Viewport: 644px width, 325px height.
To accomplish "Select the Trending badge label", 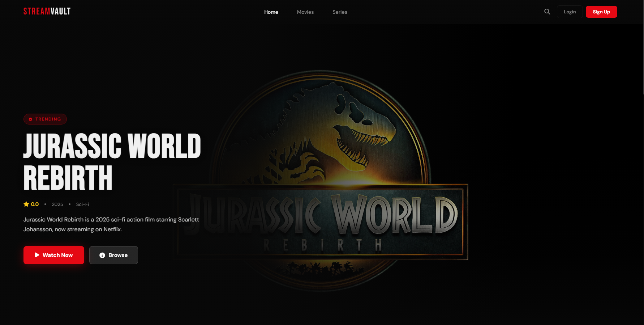I will 48,119.
